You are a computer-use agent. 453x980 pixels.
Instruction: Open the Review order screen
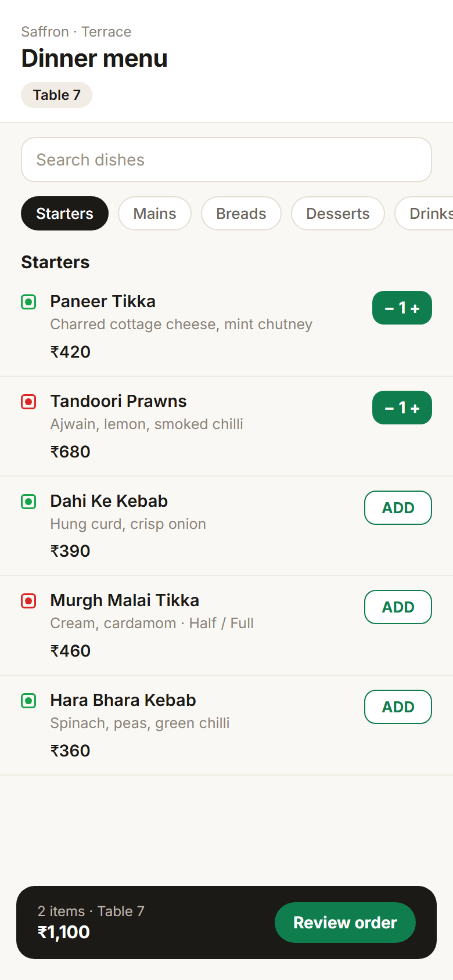click(345, 923)
